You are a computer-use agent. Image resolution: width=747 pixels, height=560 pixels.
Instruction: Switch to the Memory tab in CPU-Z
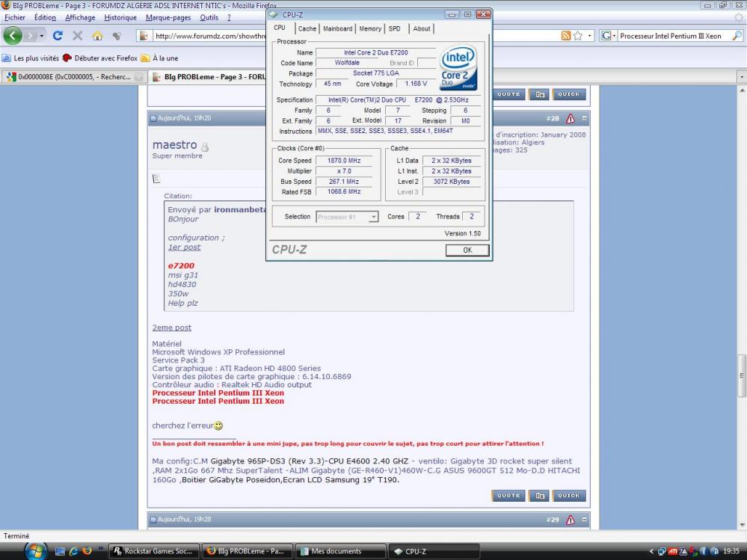(x=370, y=28)
